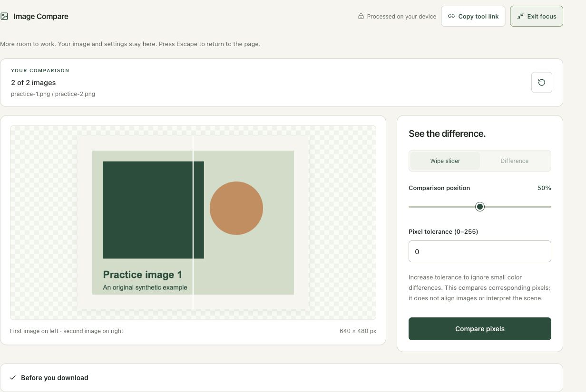Screen dimensions: 586x392
Task: Click the collapse arrows icon in Exit focus
Action: click(x=520, y=16)
